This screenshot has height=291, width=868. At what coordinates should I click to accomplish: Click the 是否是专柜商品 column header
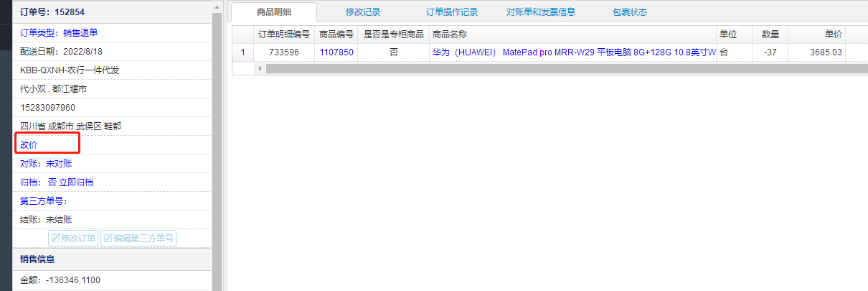(393, 34)
